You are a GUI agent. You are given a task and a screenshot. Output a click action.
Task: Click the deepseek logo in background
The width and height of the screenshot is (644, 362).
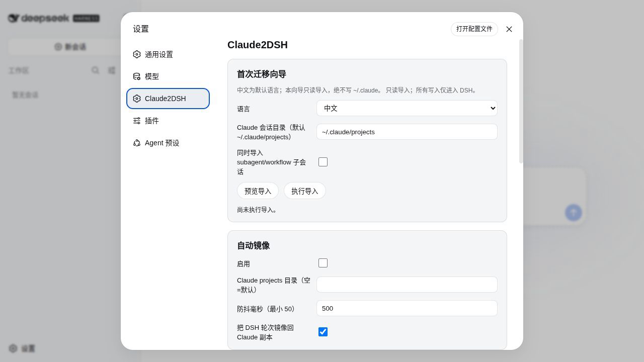(53, 18)
